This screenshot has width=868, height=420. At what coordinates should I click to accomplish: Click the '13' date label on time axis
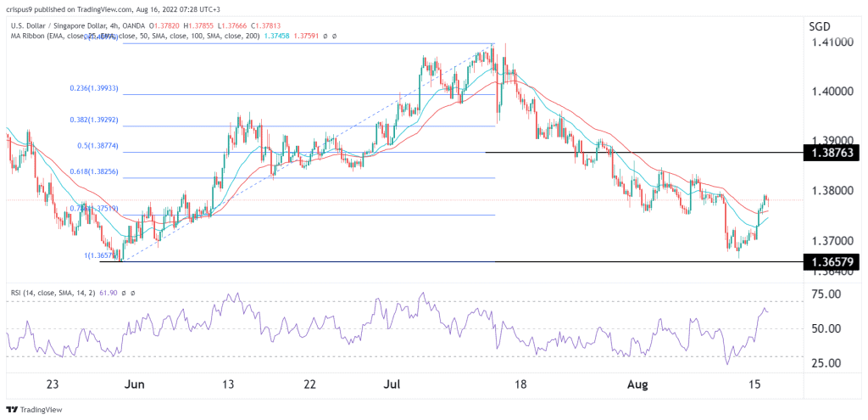[228, 384]
